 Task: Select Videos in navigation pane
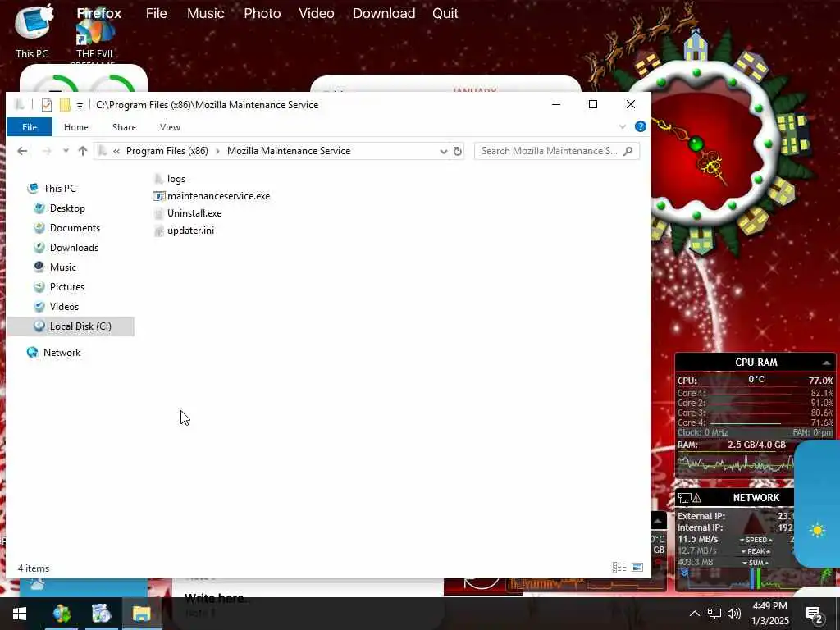tap(64, 307)
